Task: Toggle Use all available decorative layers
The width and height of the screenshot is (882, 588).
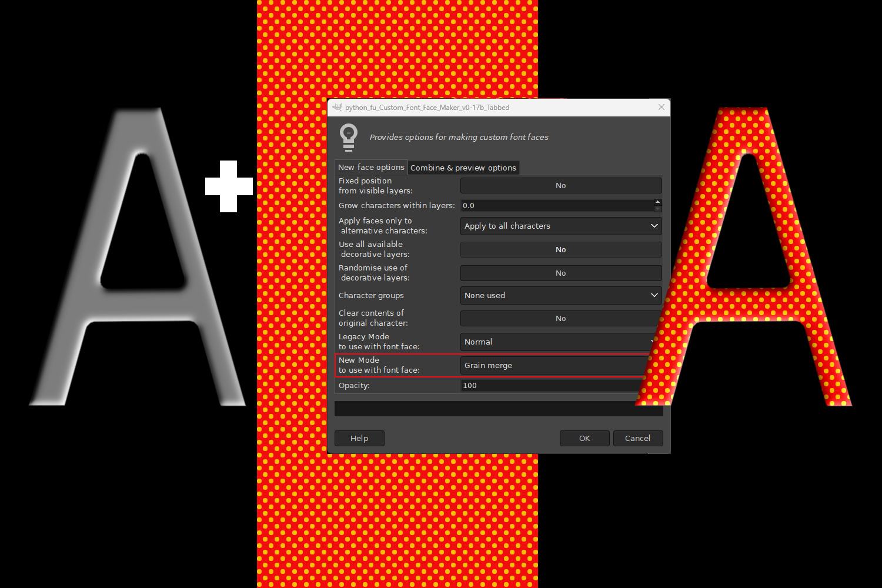Action: [x=561, y=250]
